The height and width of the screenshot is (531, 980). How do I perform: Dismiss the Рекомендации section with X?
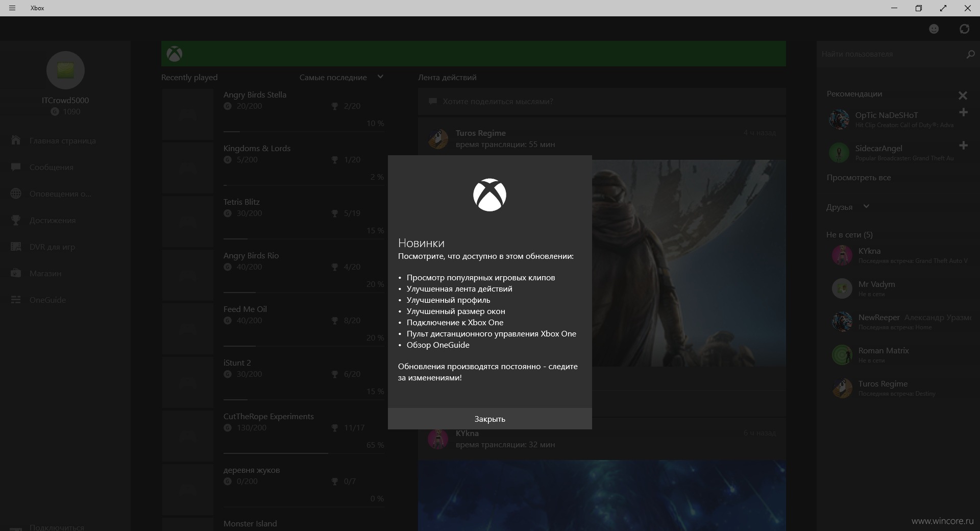(963, 95)
